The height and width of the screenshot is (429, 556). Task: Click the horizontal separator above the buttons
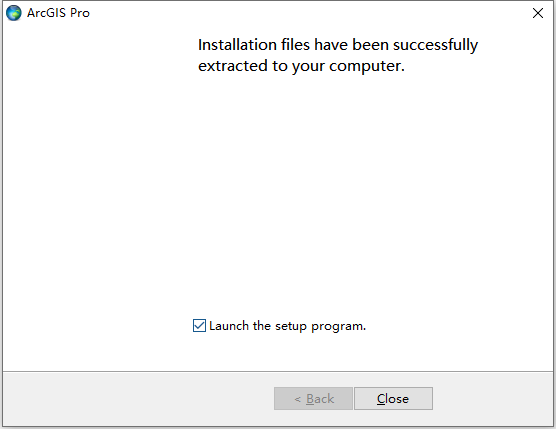pyautogui.click(x=278, y=372)
